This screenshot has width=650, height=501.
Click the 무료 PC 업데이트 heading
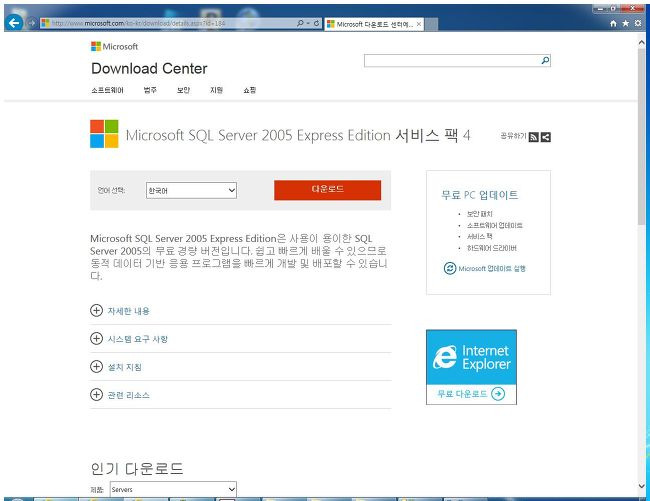pos(480,195)
